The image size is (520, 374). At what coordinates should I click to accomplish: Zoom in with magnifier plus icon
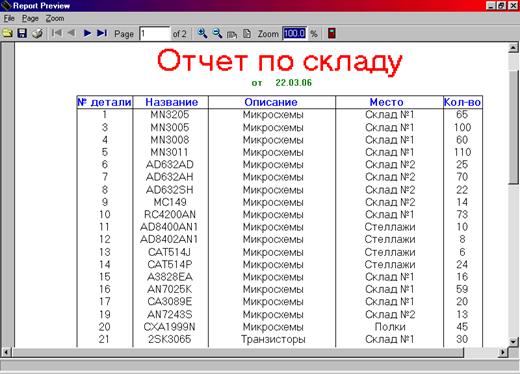[x=202, y=33]
